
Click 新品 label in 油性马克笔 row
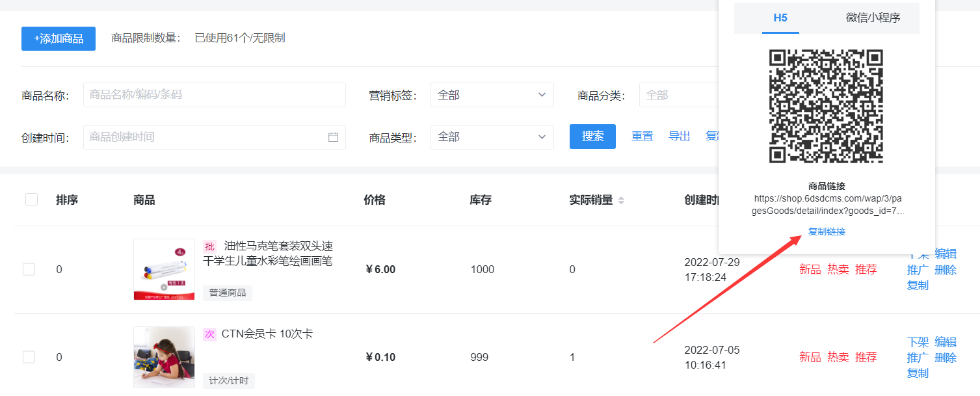point(810,269)
